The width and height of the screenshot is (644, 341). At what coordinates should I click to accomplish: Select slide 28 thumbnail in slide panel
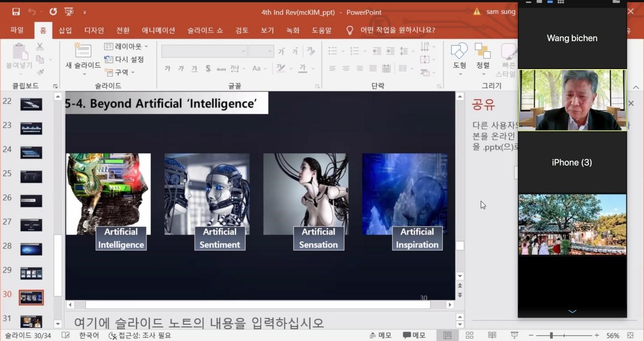31,249
